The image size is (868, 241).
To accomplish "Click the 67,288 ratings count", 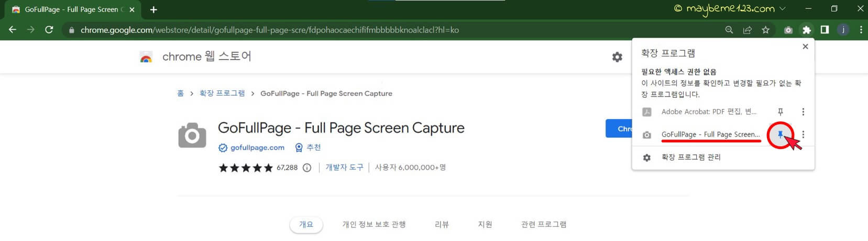I will (287, 168).
